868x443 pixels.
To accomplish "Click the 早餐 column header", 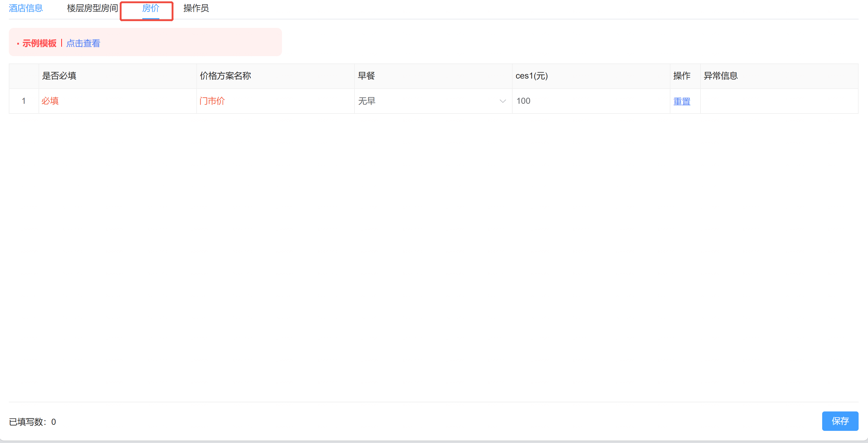I will [x=366, y=76].
